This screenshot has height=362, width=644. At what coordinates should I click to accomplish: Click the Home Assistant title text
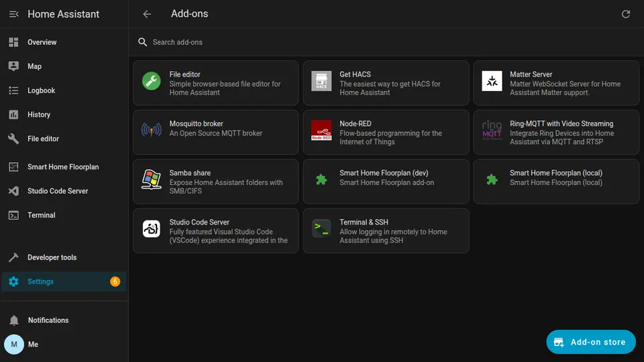click(63, 14)
